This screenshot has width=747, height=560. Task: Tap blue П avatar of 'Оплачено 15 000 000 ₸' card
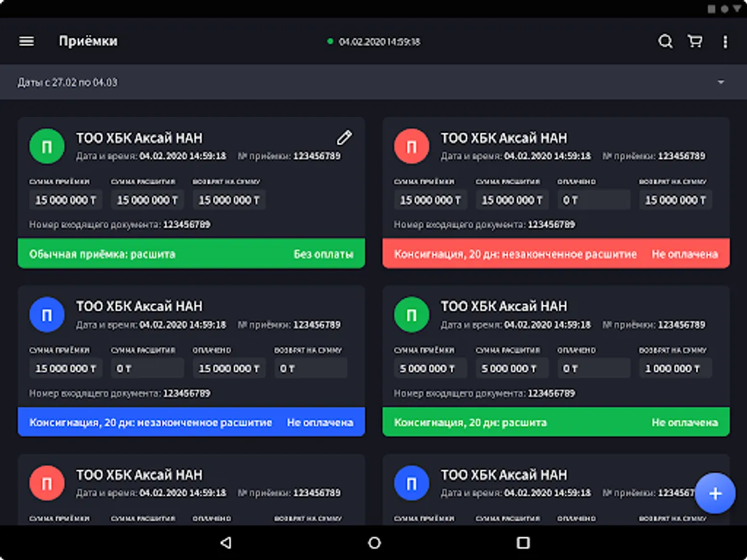(47, 315)
